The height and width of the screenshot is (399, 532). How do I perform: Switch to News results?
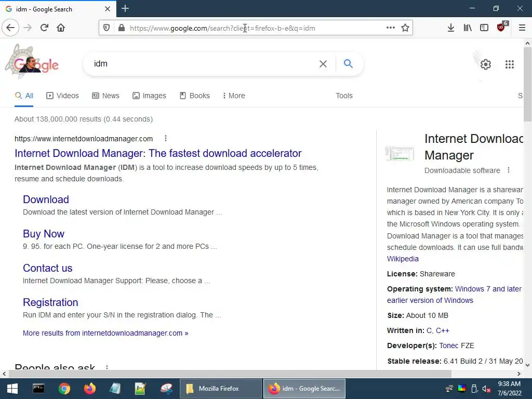point(105,96)
